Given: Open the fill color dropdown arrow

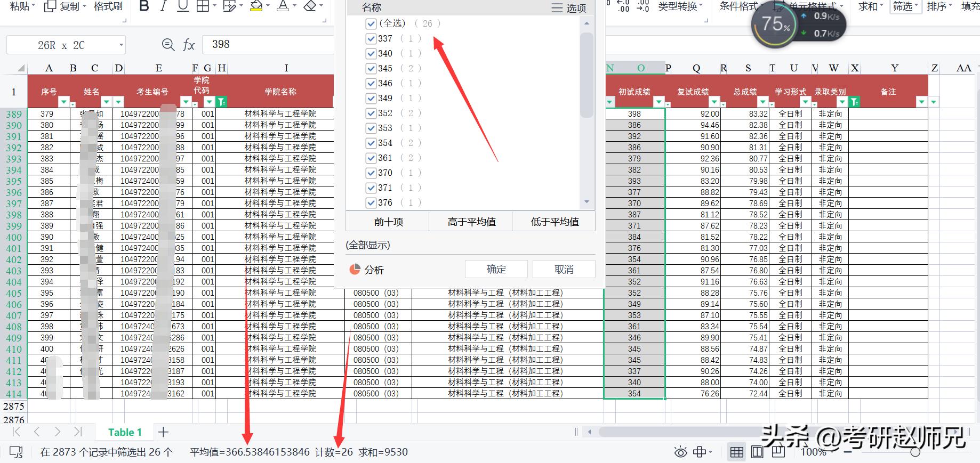Looking at the screenshot, I should pos(268,6).
